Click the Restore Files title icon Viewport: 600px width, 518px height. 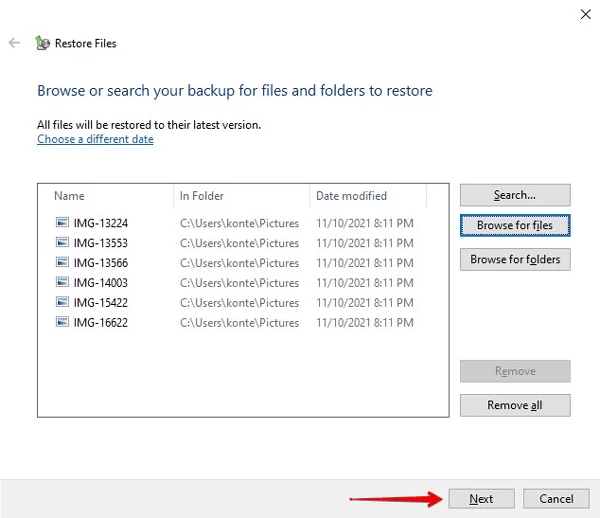click(x=42, y=44)
